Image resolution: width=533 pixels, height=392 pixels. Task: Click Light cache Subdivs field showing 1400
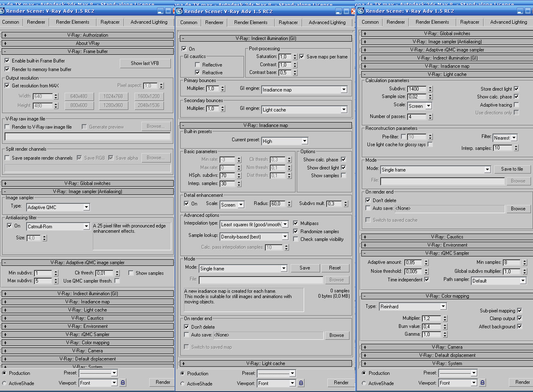click(x=417, y=89)
